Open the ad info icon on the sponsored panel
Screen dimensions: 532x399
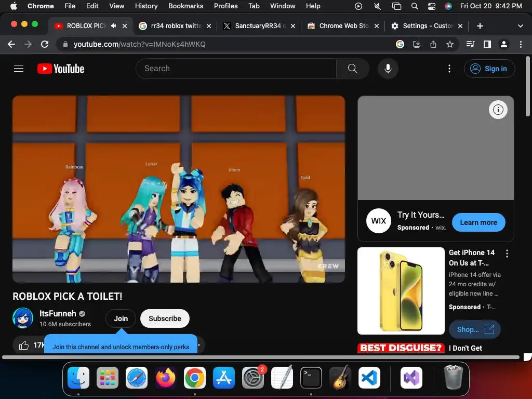pos(498,110)
